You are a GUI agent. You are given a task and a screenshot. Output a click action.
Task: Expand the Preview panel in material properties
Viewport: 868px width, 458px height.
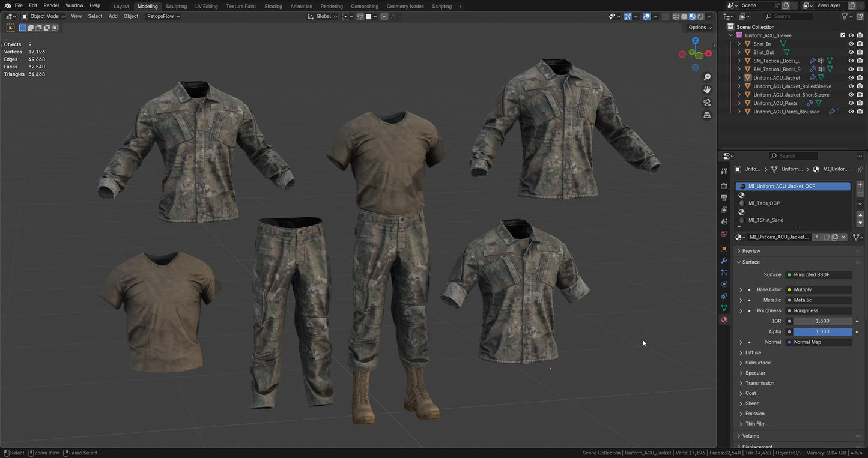(751, 250)
